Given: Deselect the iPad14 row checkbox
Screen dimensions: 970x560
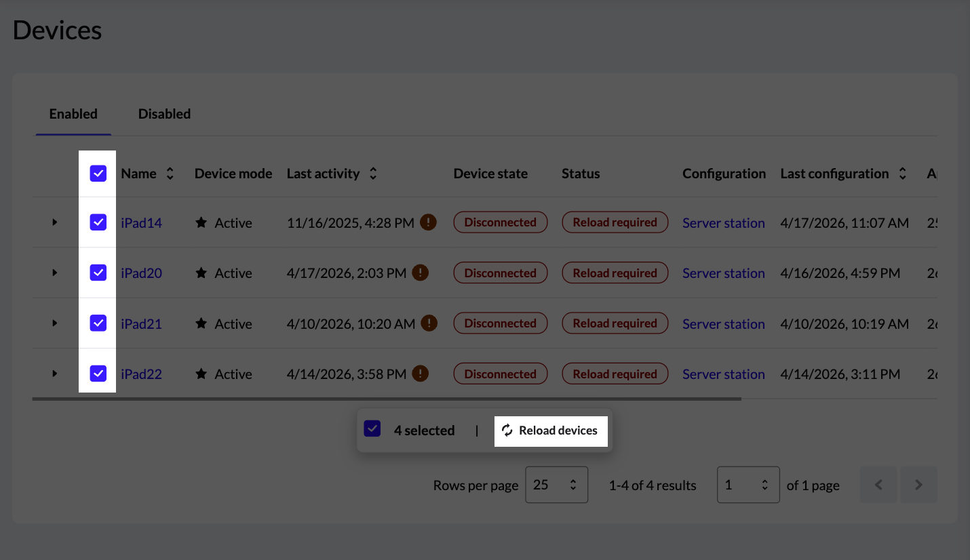Looking at the screenshot, I should point(98,222).
